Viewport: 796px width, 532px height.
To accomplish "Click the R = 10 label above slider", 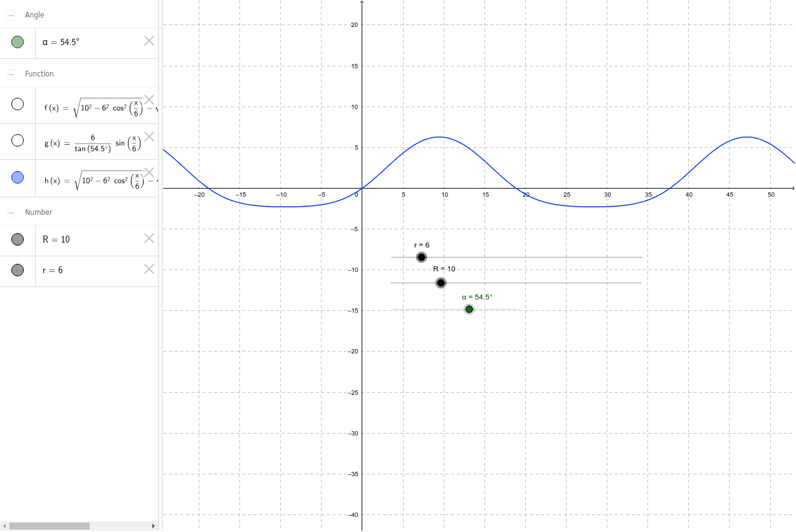I will pos(444,269).
